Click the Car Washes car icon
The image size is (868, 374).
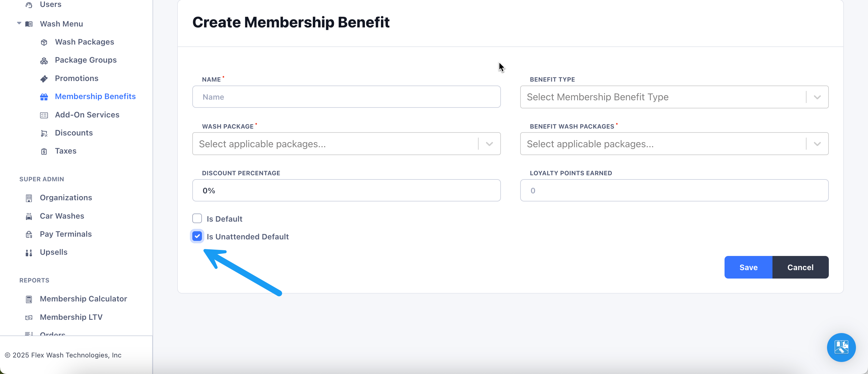pos(29,217)
